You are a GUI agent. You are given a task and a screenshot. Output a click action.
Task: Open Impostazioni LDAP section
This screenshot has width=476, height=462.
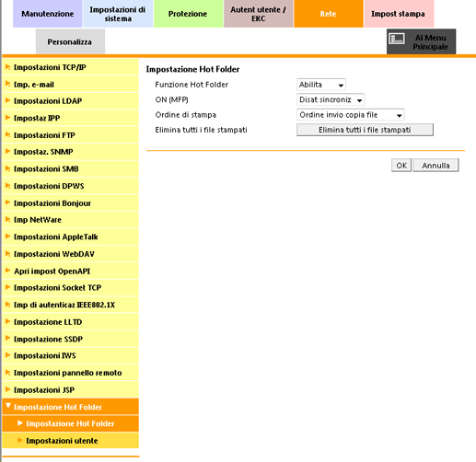(71, 101)
